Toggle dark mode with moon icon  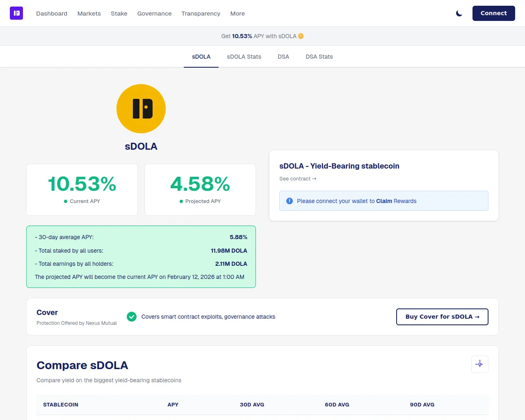click(459, 14)
